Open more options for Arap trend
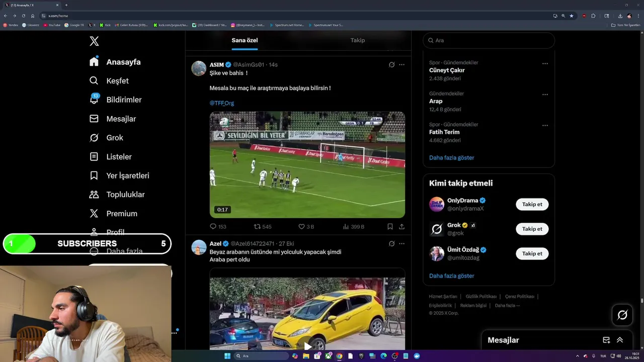 pos(545,95)
